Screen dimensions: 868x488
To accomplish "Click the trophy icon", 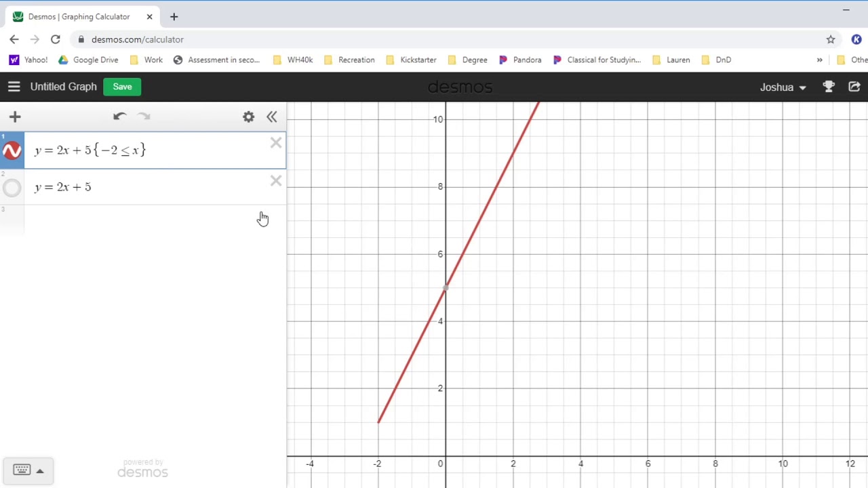I will coord(829,87).
